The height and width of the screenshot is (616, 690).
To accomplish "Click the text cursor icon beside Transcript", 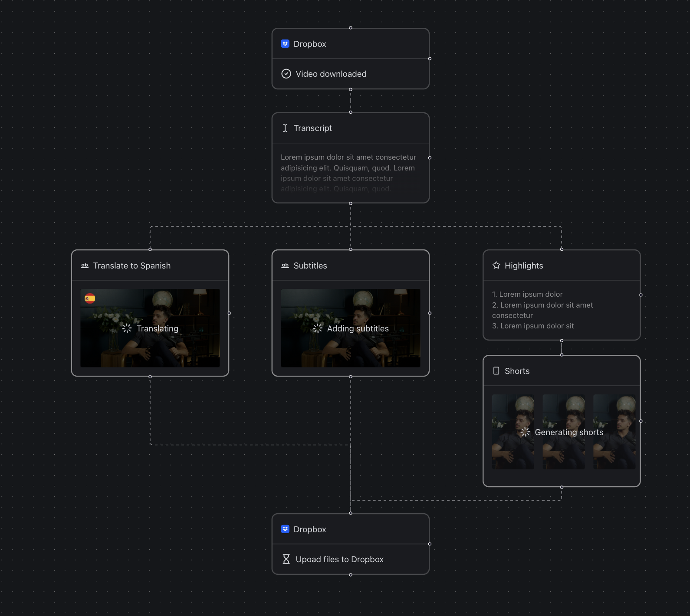I will 285,128.
